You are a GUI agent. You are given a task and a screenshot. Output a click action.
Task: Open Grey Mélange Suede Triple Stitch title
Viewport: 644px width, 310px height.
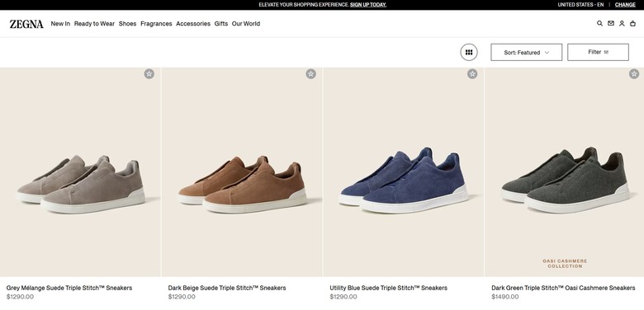69,288
